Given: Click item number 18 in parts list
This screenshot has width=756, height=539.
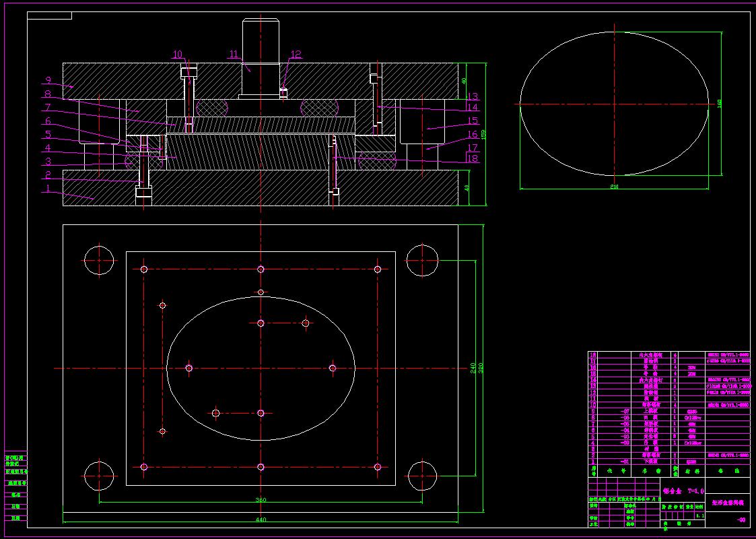Looking at the screenshot, I should coord(592,354).
